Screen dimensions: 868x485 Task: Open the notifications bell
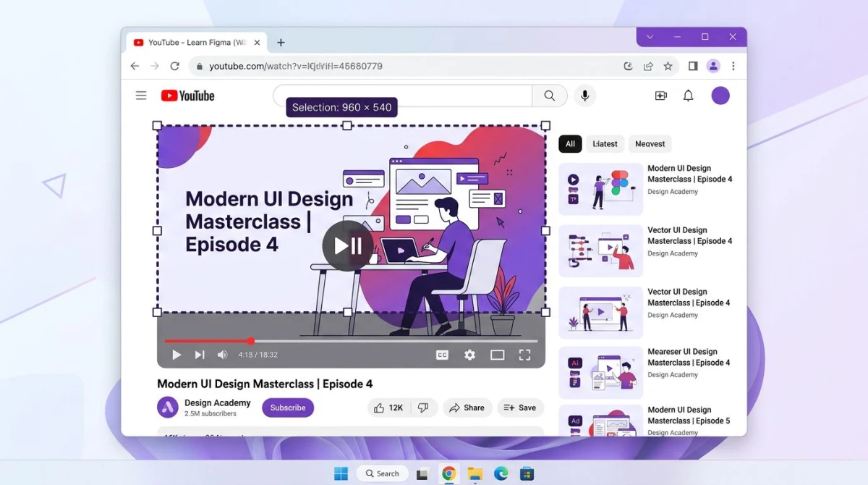(689, 96)
